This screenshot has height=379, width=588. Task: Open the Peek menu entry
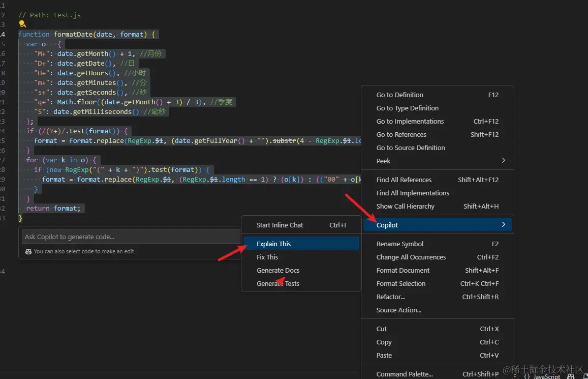click(x=437, y=161)
